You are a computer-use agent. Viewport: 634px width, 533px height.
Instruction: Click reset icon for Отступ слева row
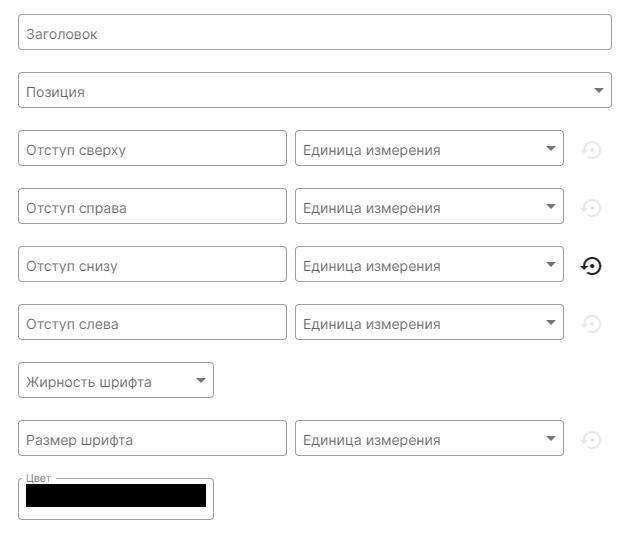(591, 324)
